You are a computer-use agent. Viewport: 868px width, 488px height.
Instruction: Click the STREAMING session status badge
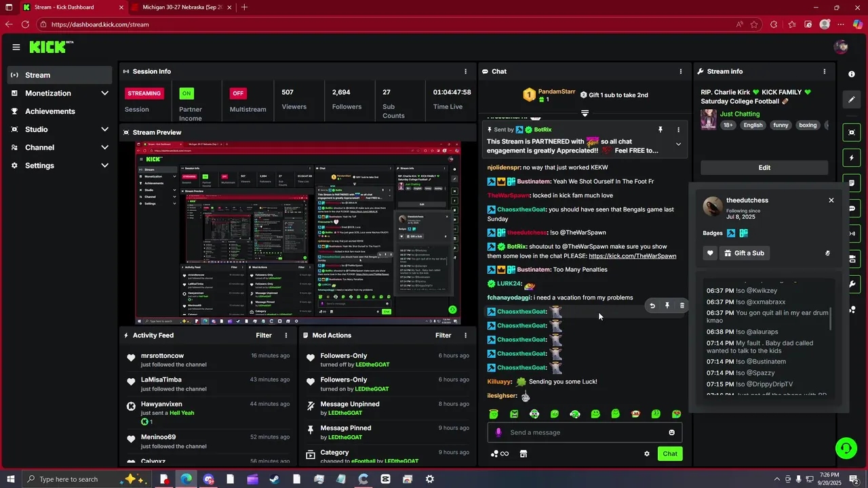(144, 94)
